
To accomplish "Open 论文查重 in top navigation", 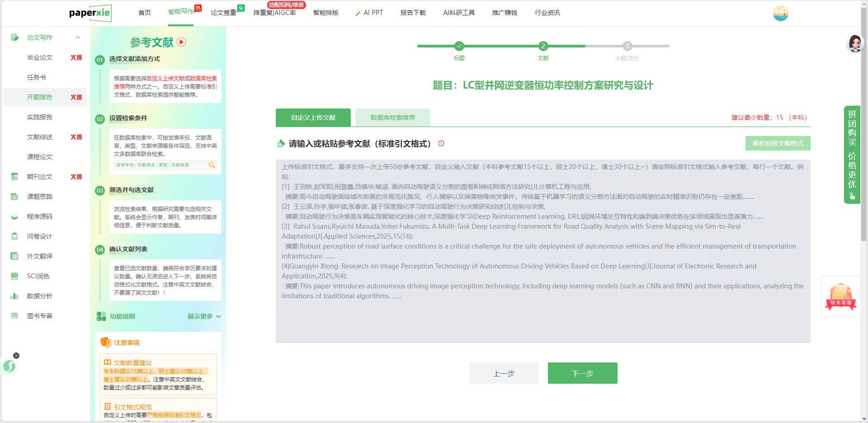I will click(224, 13).
